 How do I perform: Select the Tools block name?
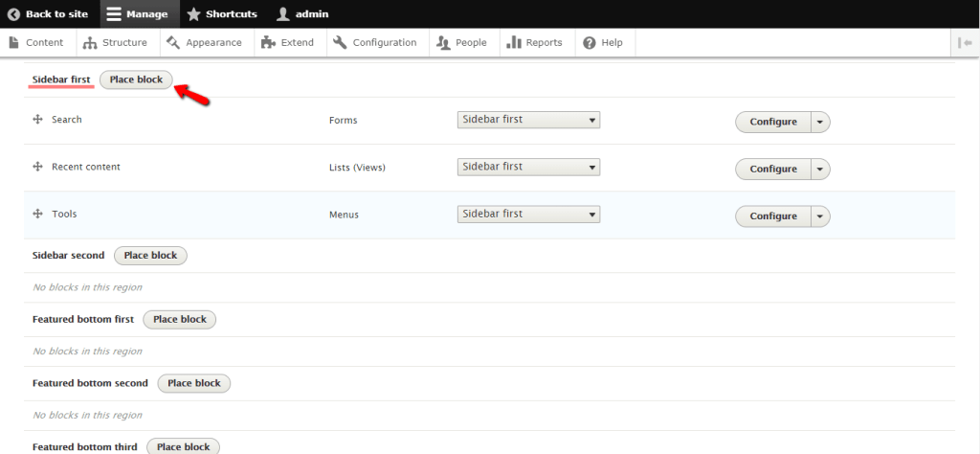[x=64, y=214]
